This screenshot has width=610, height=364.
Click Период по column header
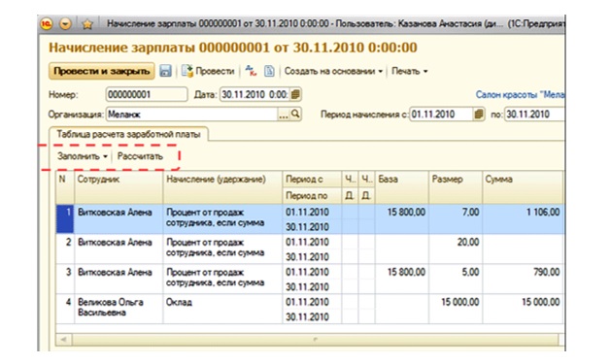[312, 196]
